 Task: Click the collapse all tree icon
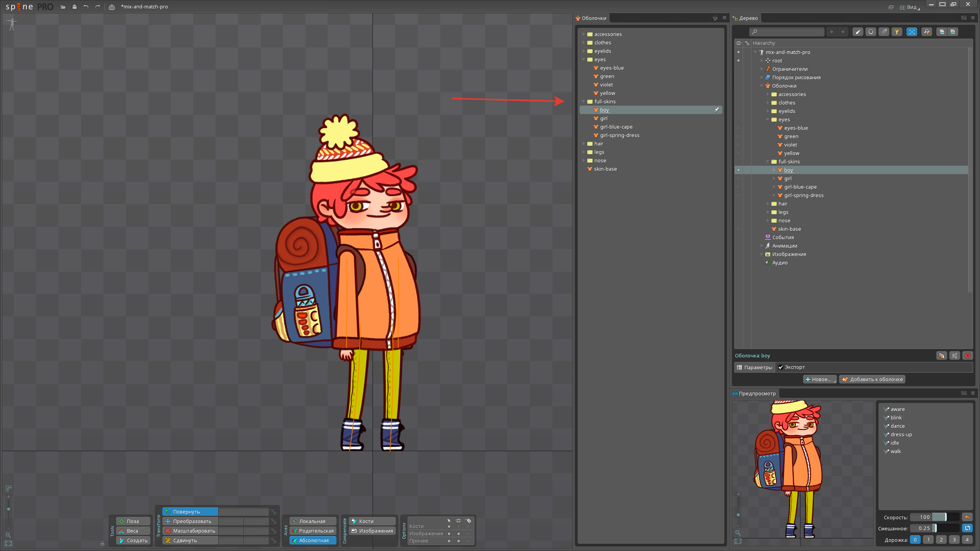[942, 32]
